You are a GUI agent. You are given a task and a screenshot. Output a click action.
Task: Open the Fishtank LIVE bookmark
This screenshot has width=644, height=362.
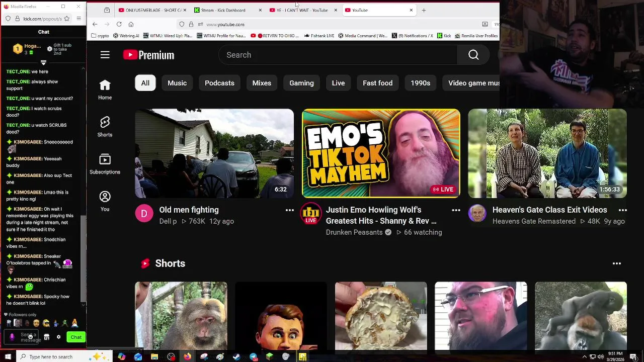click(x=319, y=36)
